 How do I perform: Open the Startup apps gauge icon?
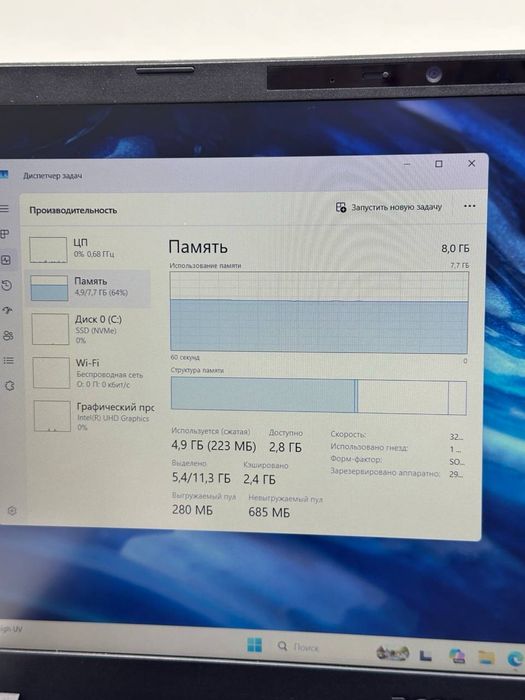point(8,310)
